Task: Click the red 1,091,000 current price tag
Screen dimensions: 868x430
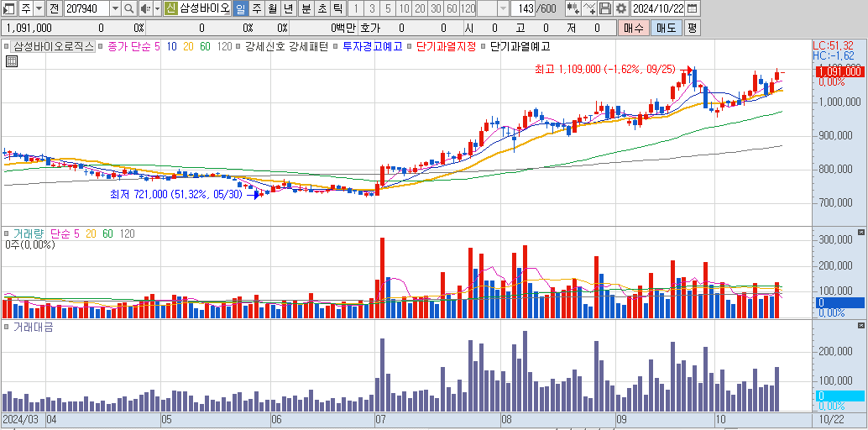Action: pos(839,71)
